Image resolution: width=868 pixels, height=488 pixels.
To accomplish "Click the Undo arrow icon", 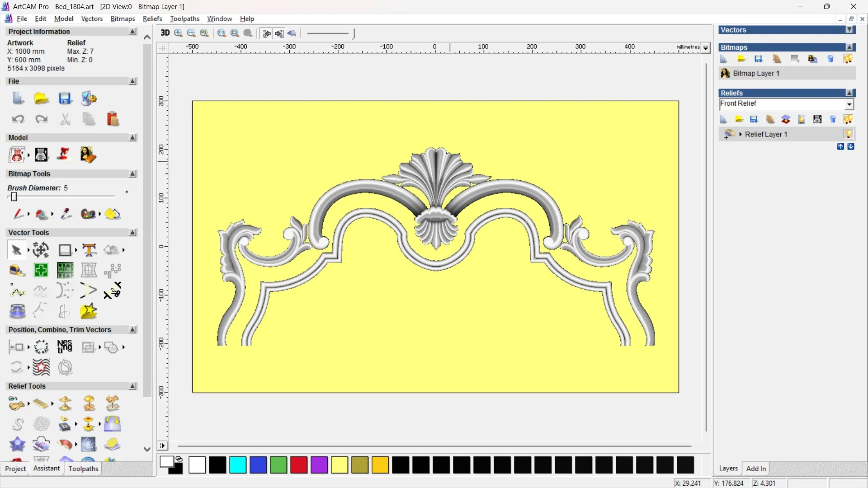I will coord(18,119).
